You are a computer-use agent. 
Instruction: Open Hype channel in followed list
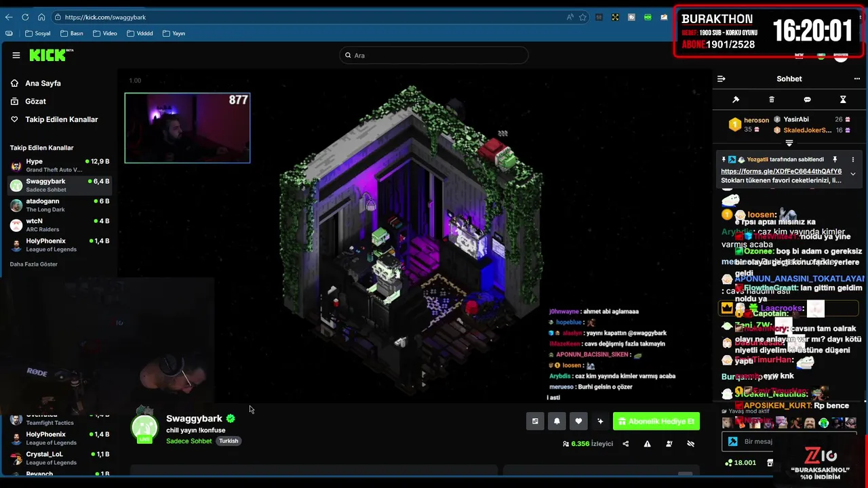point(60,165)
